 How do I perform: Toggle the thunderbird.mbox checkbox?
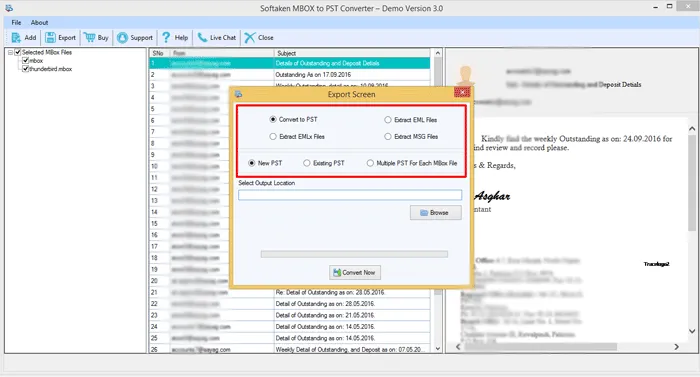[x=25, y=69]
